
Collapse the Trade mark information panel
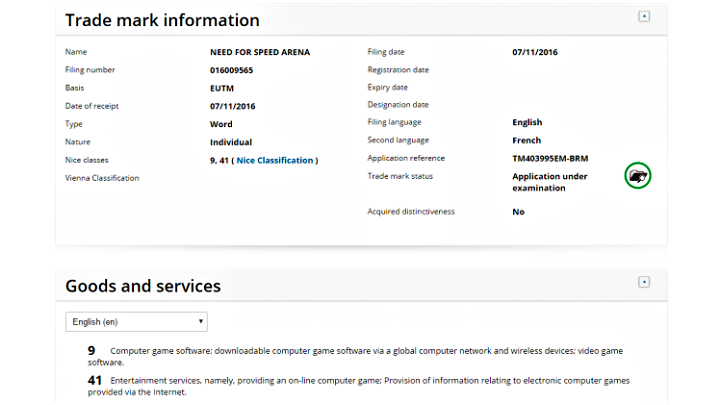click(644, 16)
